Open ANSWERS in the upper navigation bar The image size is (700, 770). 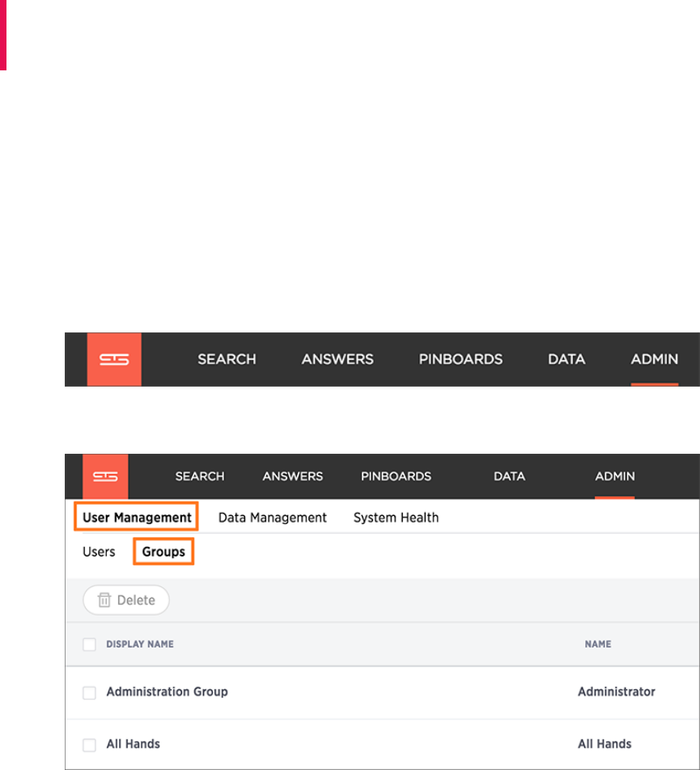[x=337, y=359]
